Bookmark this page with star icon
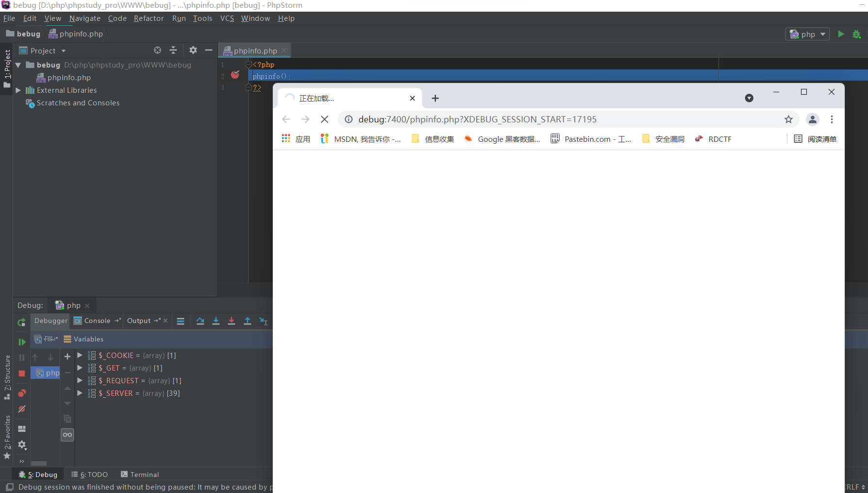The width and height of the screenshot is (868, 493). (788, 119)
